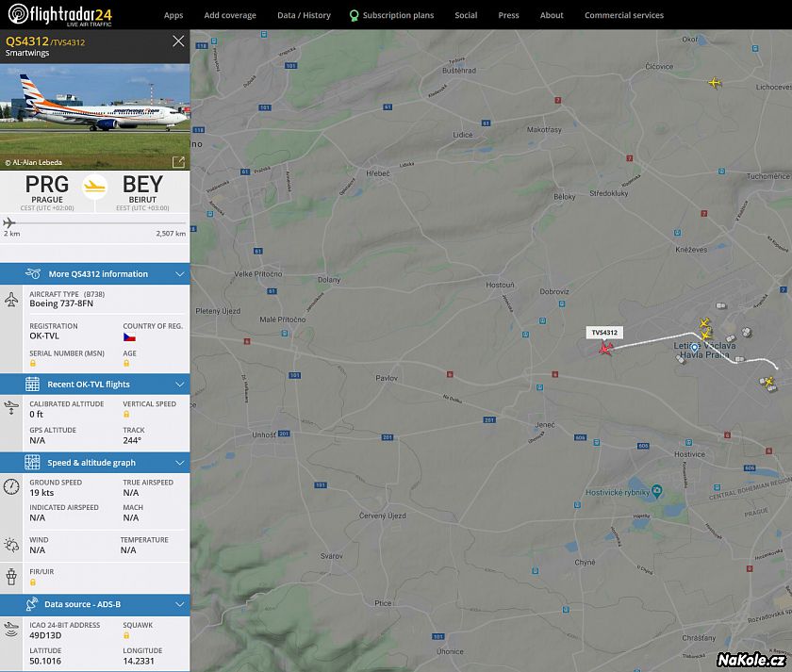Screen dimensions: 792x672
Task: Click the satellite dish data source icon
Action: coord(32,604)
